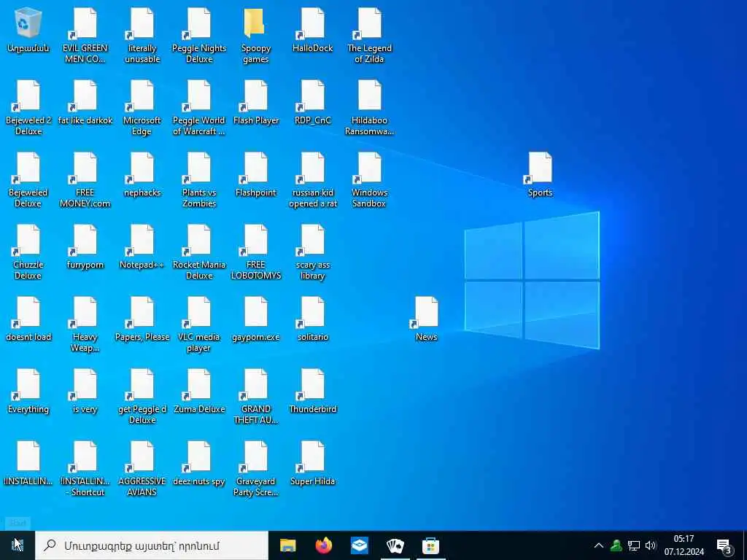Screen dimensions: 747x560
Task: Select the HalloDock shortcut
Action: [x=312, y=30]
